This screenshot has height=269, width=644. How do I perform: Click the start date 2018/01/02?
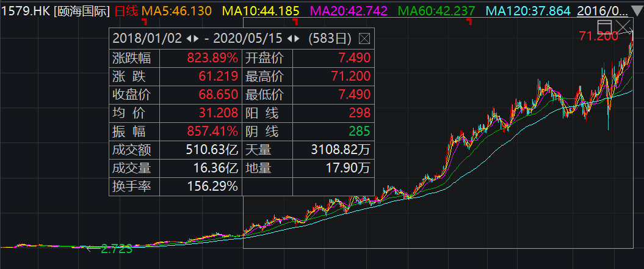(x=147, y=39)
